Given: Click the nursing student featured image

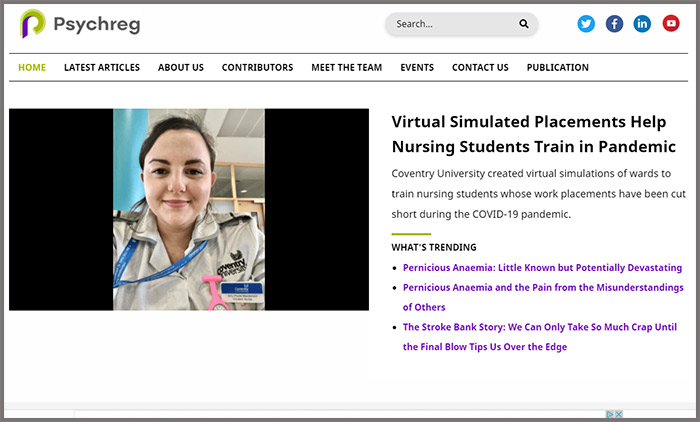Looking at the screenshot, I should tap(189, 209).
